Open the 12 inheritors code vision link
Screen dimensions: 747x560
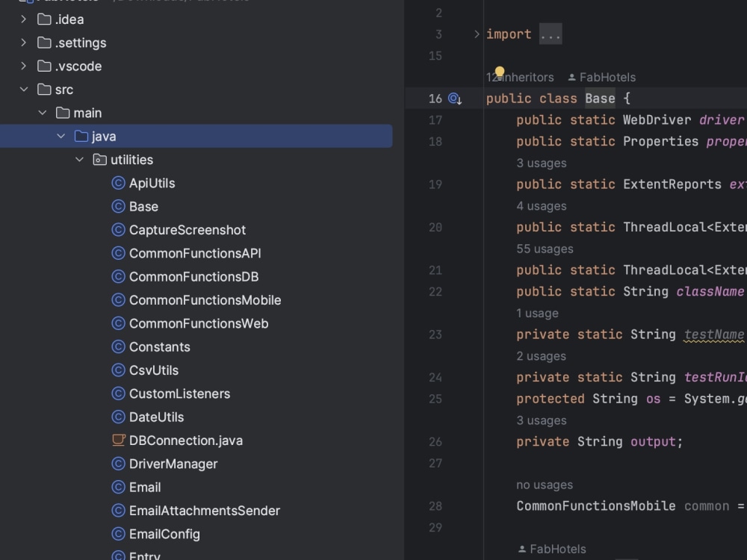pos(520,77)
